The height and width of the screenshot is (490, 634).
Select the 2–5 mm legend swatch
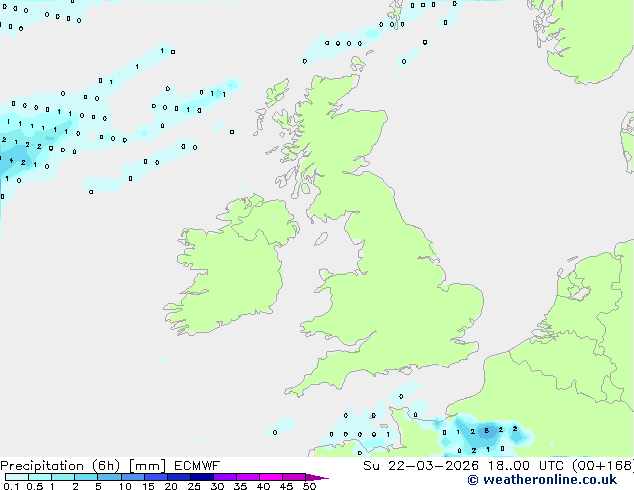[x=86, y=477]
